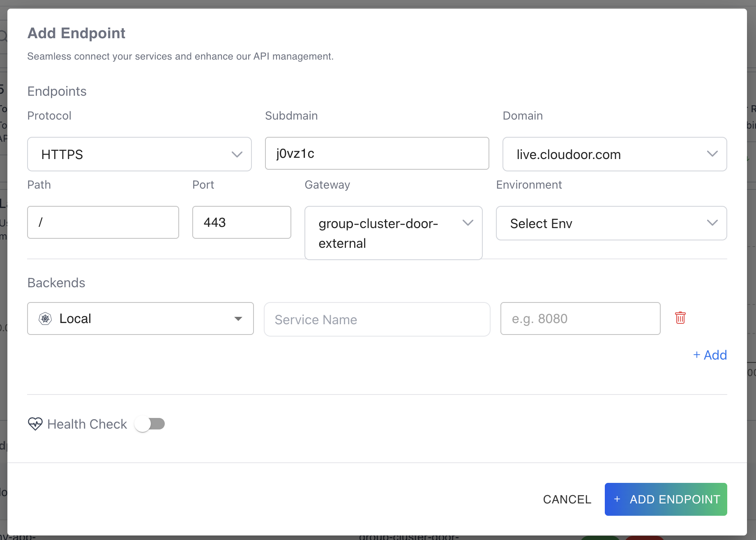Open the HTTPS protocol dropdown
756x540 pixels.
click(139, 154)
